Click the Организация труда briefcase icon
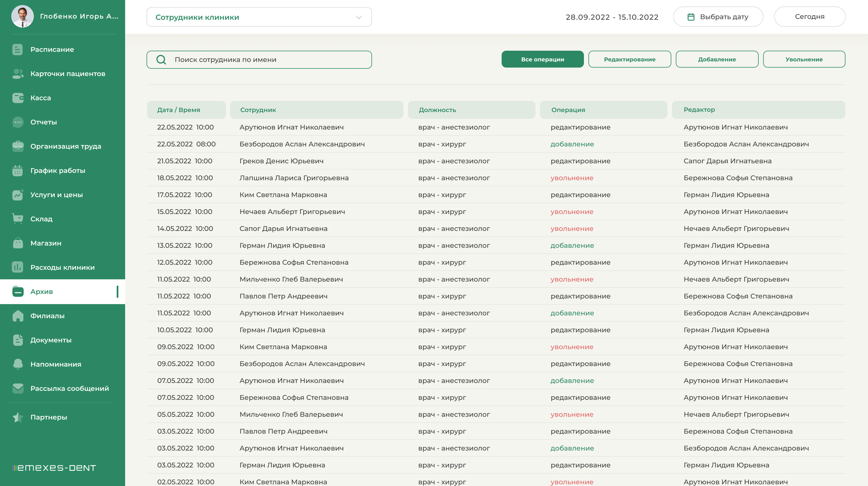The width and height of the screenshot is (868, 486). tap(18, 146)
